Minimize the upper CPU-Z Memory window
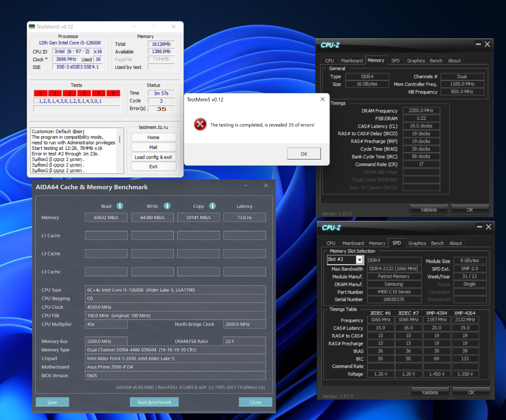Viewport: 506px width, 420px height. pos(478,44)
